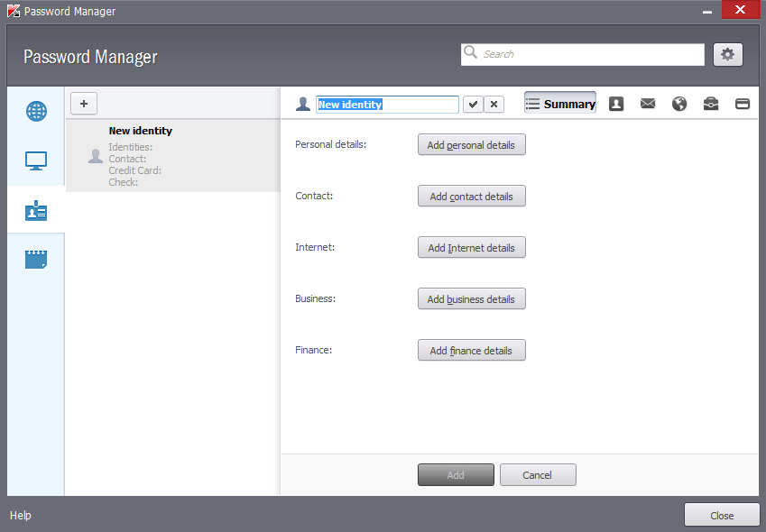Select the Summary tab
Image resolution: width=766 pixels, height=532 pixels.
560,104
